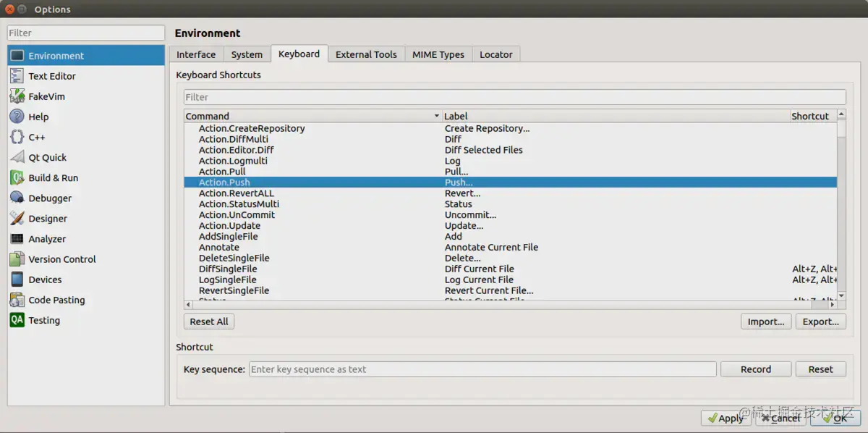Click the "Diff Selected Files" label
Viewport: 868px width, 433px height.
484,150
